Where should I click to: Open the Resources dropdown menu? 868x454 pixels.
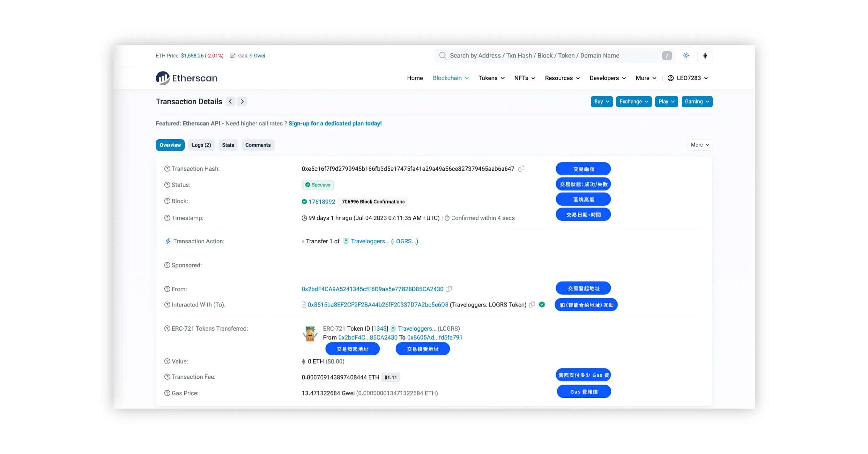click(x=562, y=78)
